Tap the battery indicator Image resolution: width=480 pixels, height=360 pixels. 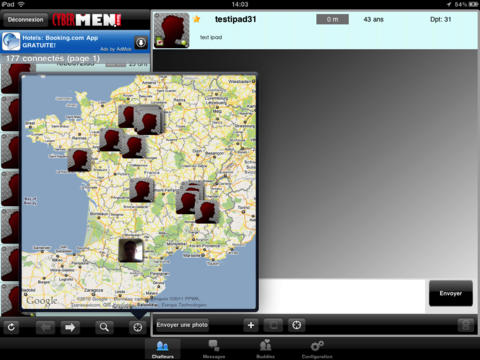[474, 4]
